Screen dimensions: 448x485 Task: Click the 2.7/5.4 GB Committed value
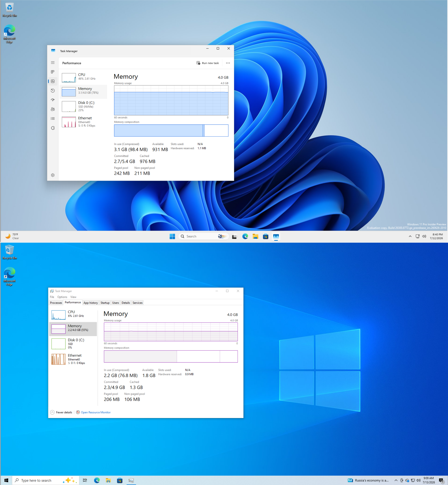click(x=124, y=161)
